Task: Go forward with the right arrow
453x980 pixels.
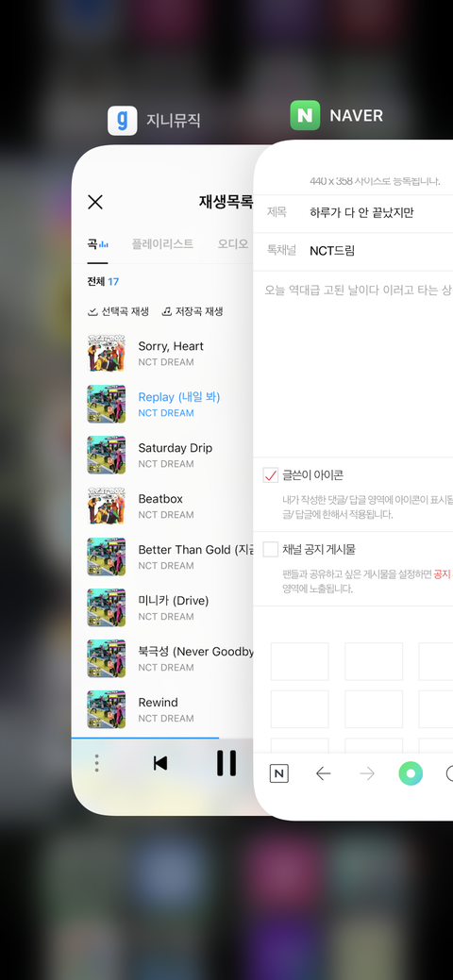Action: [x=367, y=773]
